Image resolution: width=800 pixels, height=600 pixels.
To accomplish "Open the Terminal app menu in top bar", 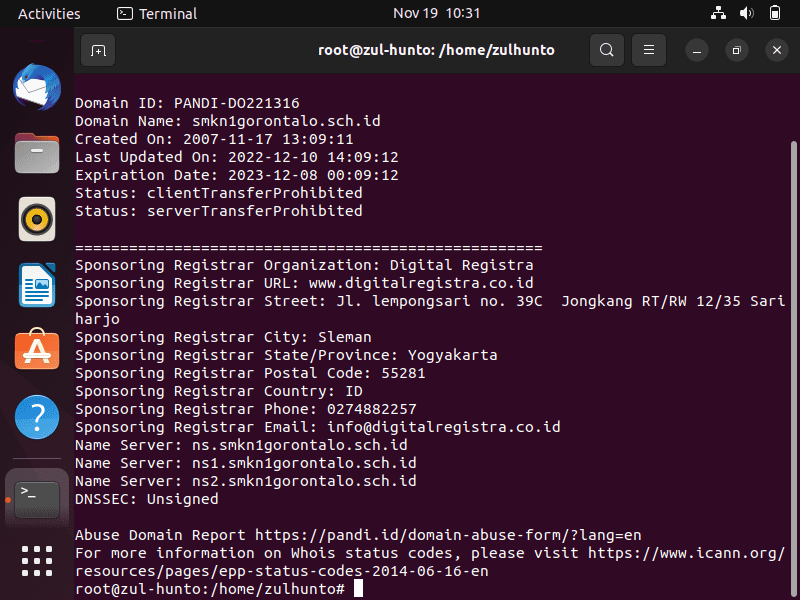I will click(157, 13).
